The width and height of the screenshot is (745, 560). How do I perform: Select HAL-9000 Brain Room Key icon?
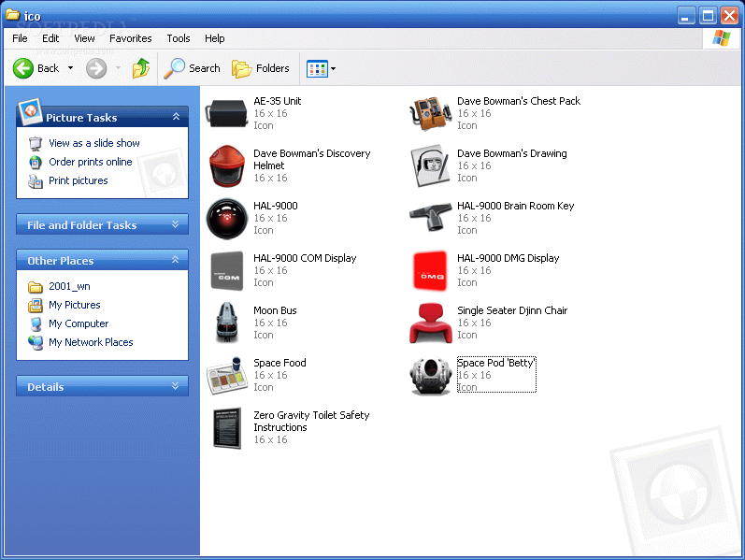click(430, 217)
